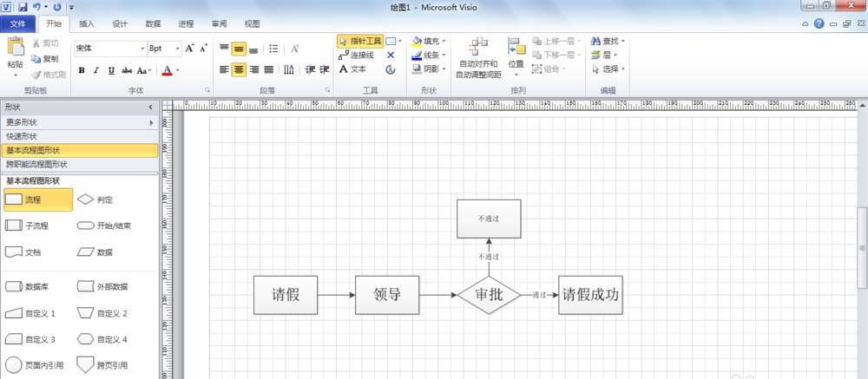The image size is (868, 379).
Task: Open the font name 宋体 dropdown
Action: coord(141,49)
